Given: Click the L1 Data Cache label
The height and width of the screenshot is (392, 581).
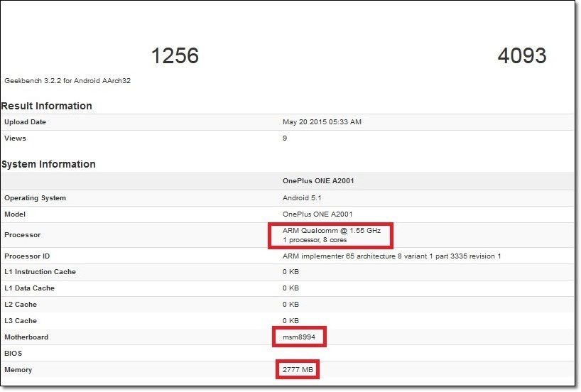Looking at the screenshot, I should (29, 288).
